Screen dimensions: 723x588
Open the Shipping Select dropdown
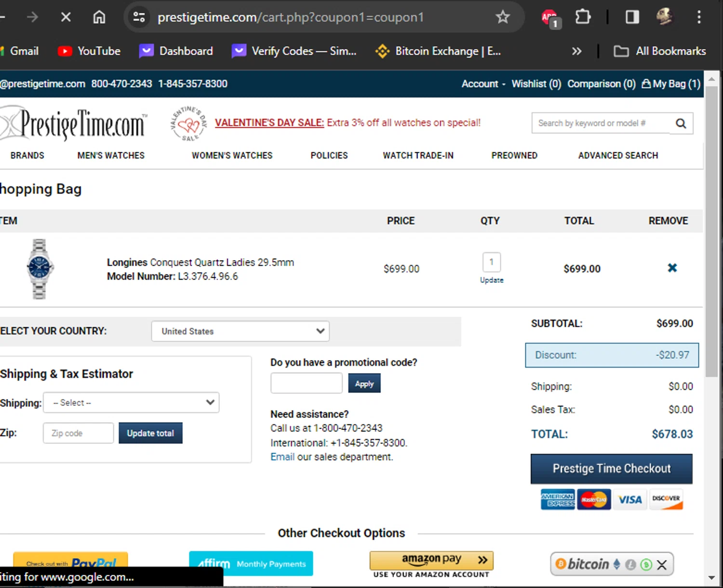131,402
